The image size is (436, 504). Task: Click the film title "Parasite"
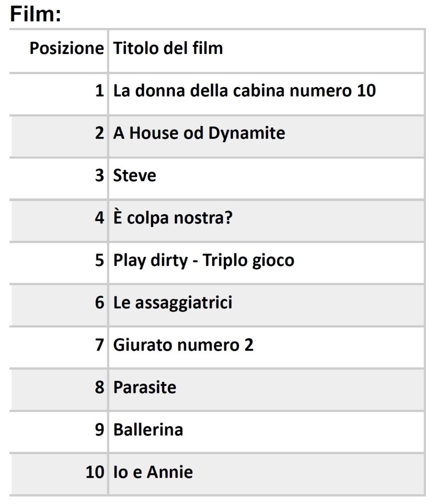pos(145,387)
